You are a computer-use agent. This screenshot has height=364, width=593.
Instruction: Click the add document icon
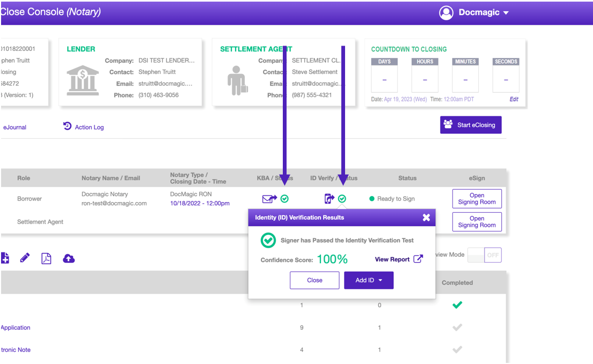click(x=5, y=258)
